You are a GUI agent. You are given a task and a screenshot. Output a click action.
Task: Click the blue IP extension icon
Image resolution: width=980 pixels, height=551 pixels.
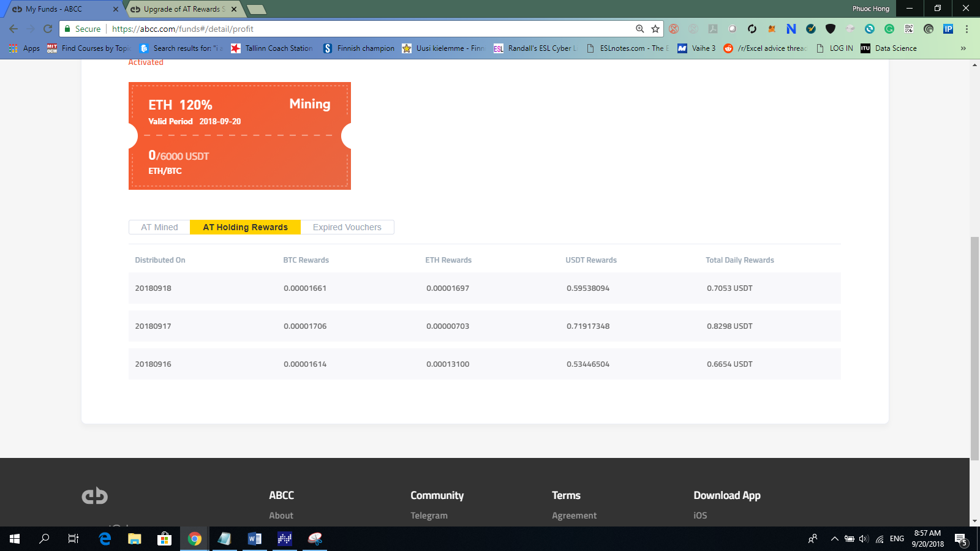click(x=948, y=29)
